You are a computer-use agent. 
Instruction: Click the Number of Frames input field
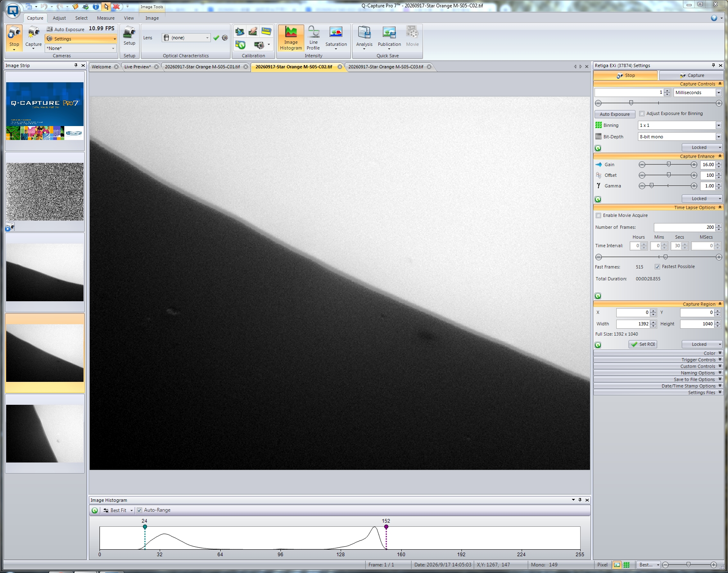pyautogui.click(x=685, y=227)
